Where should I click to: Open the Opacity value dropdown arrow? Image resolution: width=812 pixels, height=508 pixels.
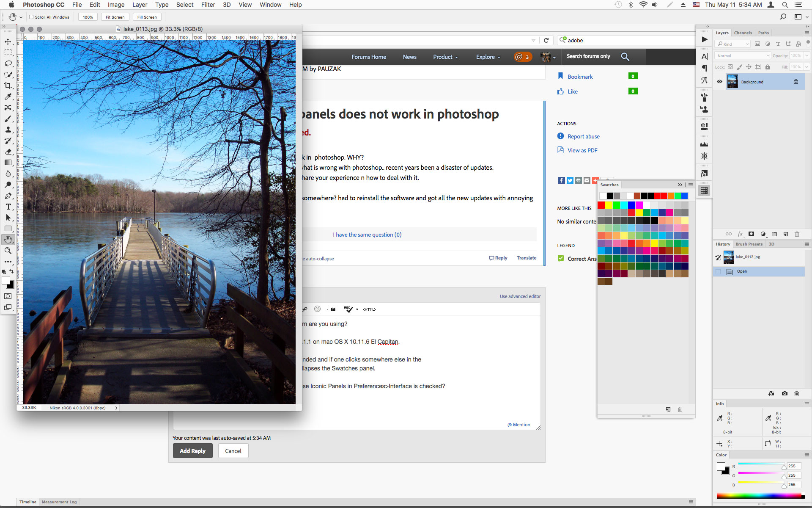click(x=807, y=55)
